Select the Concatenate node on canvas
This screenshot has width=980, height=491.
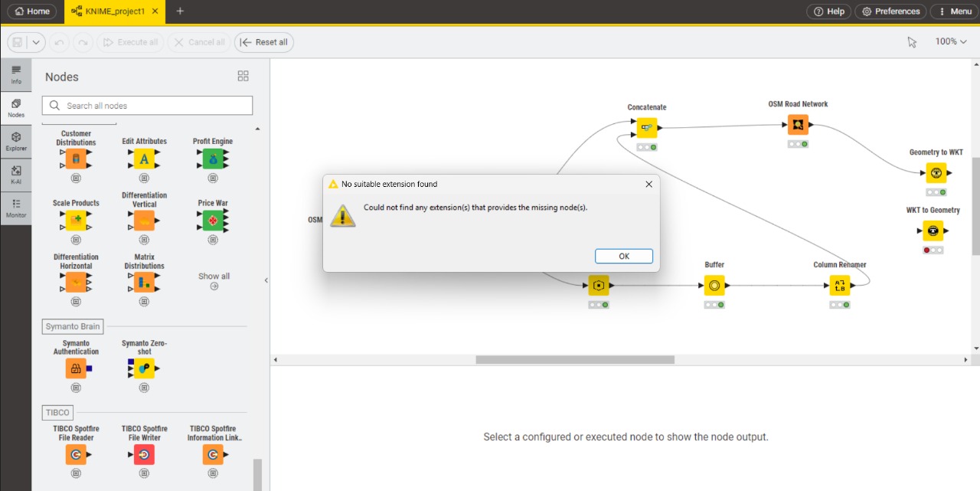tap(647, 128)
